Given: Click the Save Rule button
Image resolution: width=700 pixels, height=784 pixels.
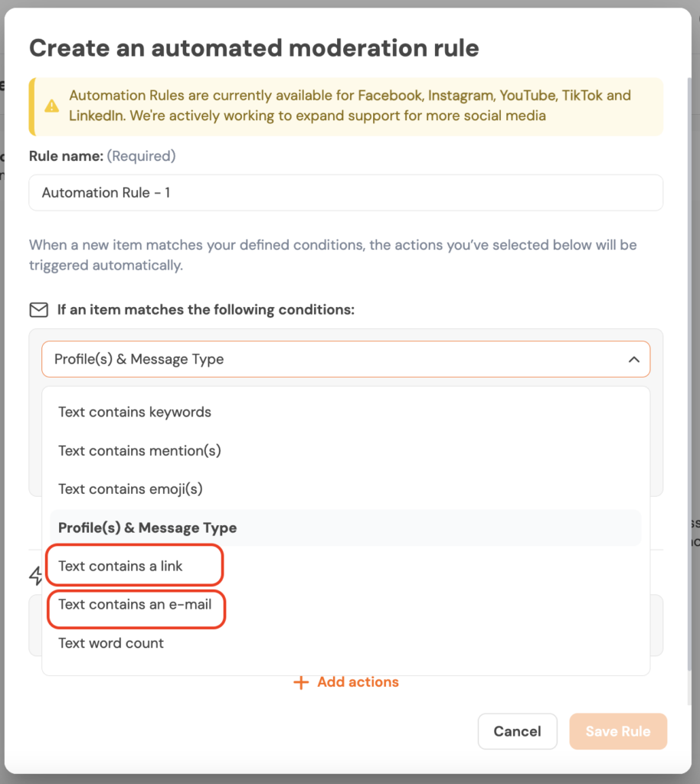Looking at the screenshot, I should (x=618, y=731).
